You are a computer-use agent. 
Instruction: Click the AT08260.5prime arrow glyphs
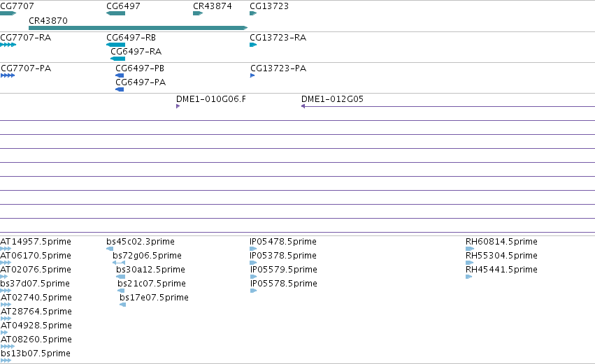click(8, 347)
